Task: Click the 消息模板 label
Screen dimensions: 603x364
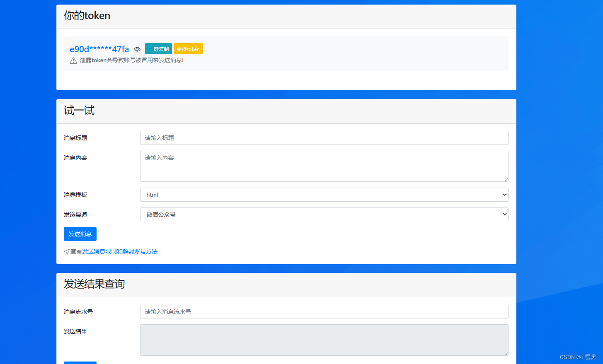Action: coord(75,195)
